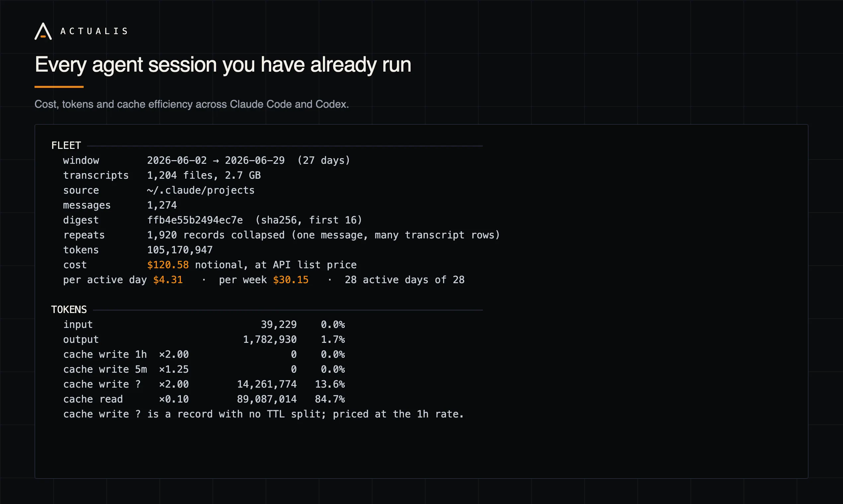Click the ×1.25 multiplier
Screen dimensions: 843x504
pos(174,369)
